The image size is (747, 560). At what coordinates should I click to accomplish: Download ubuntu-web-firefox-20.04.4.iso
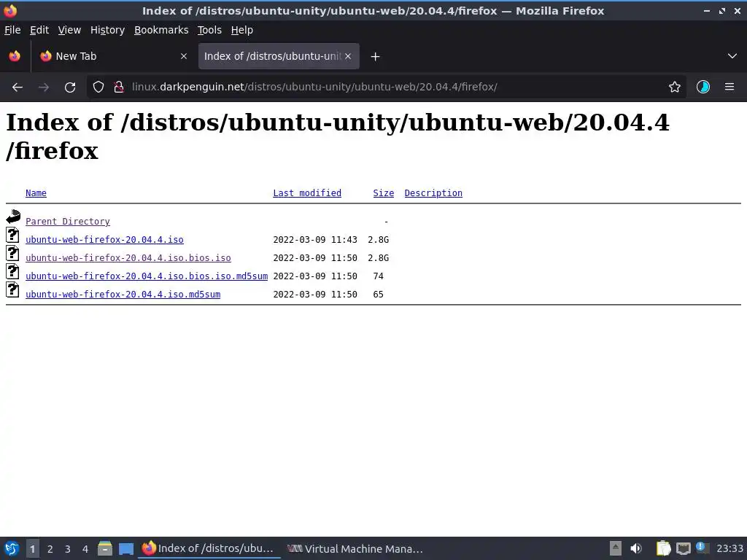coord(104,239)
